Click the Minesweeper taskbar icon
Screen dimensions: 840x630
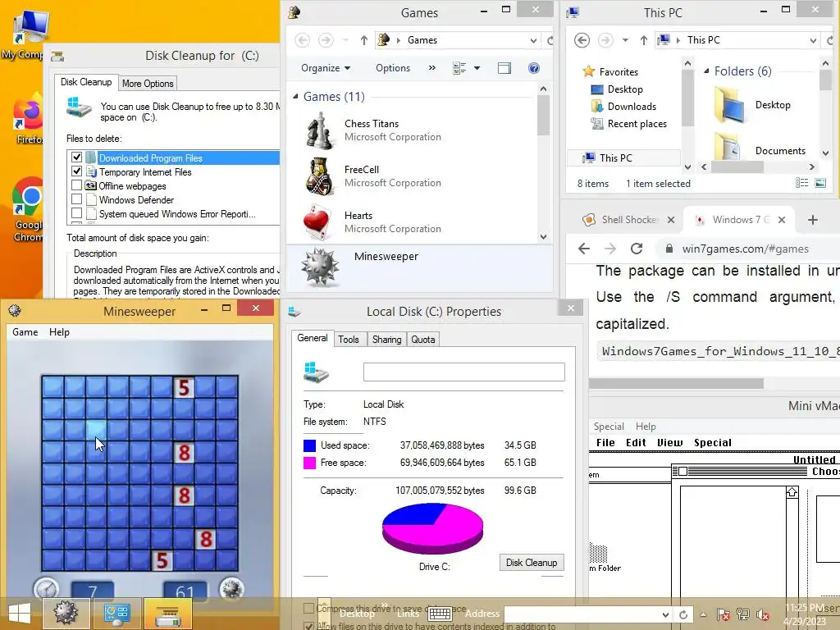(x=65, y=613)
